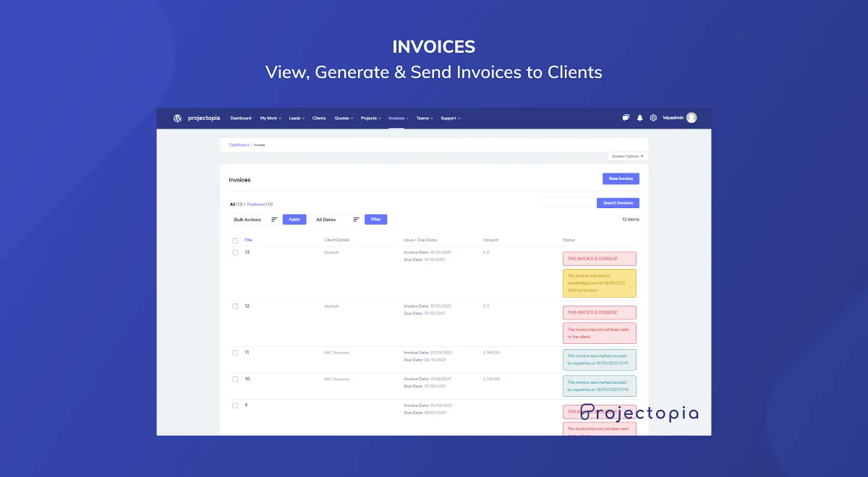The width and height of the screenshot is (868, 477).
Task: Open invoice title 11
Action: 247,353
